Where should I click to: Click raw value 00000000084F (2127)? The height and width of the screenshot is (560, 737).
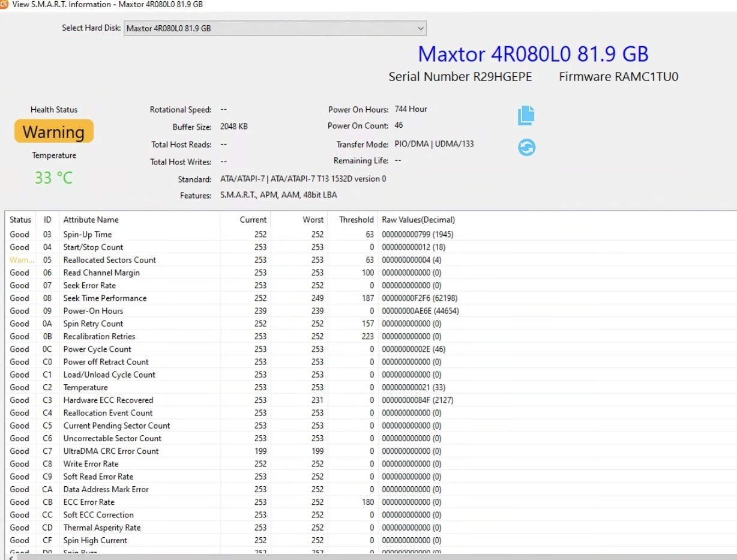point(418,400)
